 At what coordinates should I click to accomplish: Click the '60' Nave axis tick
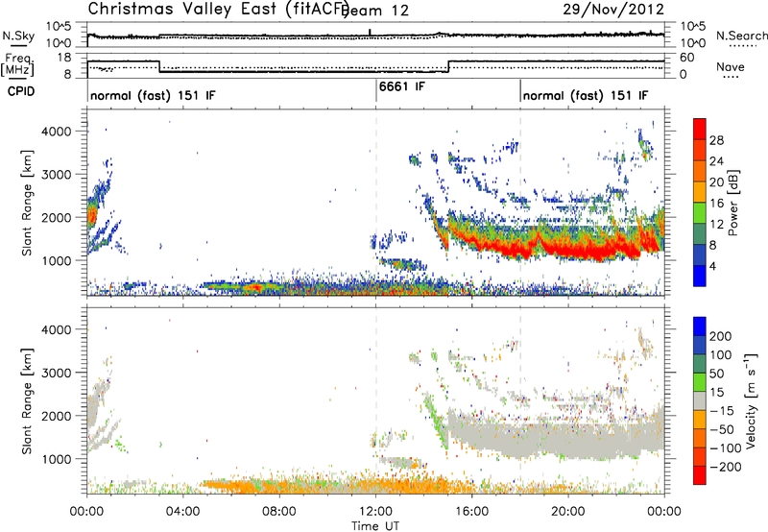(x=686, y=58)
